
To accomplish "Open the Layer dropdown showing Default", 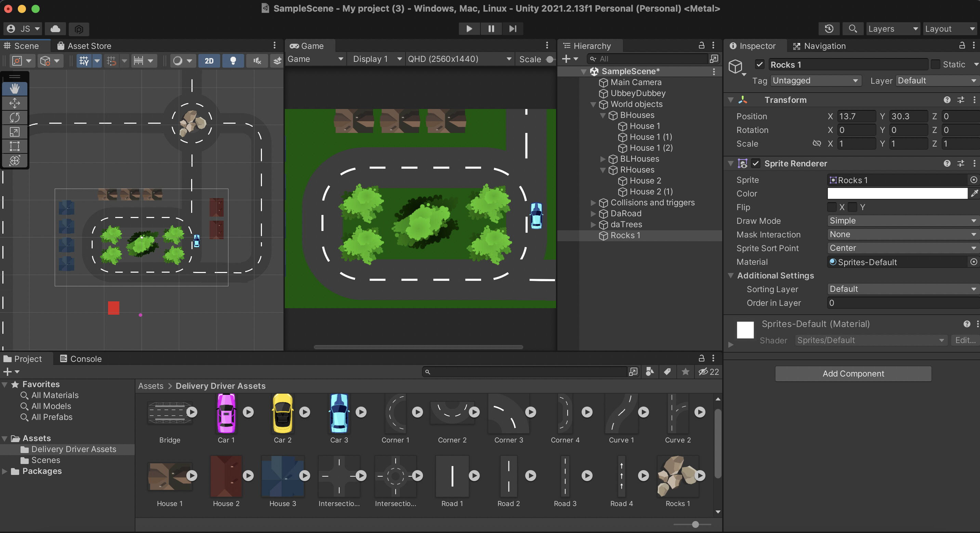I will (937, 81).
